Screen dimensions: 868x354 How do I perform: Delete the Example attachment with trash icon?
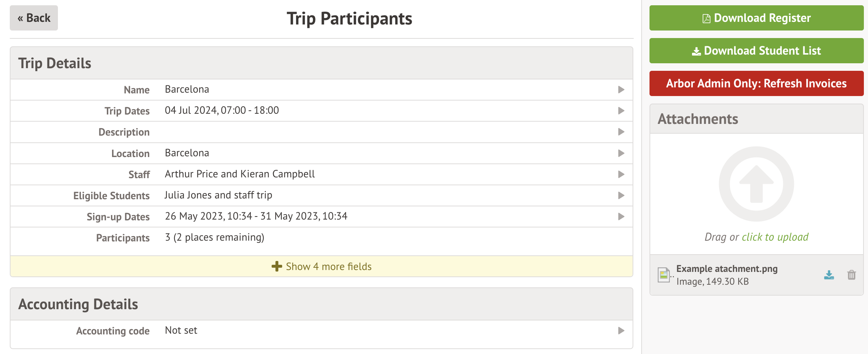pyautogui.click(x=851, y=275)
